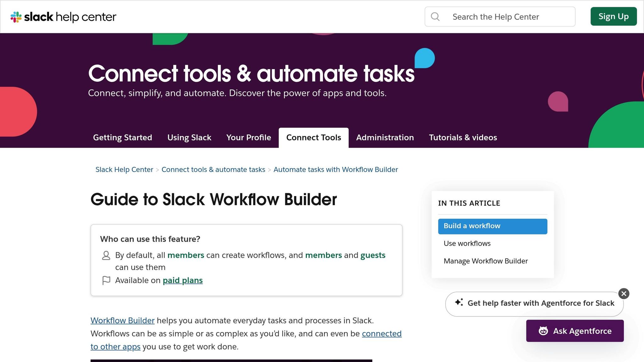Click Manage Workflow Builder in article outline

(486, 261)
